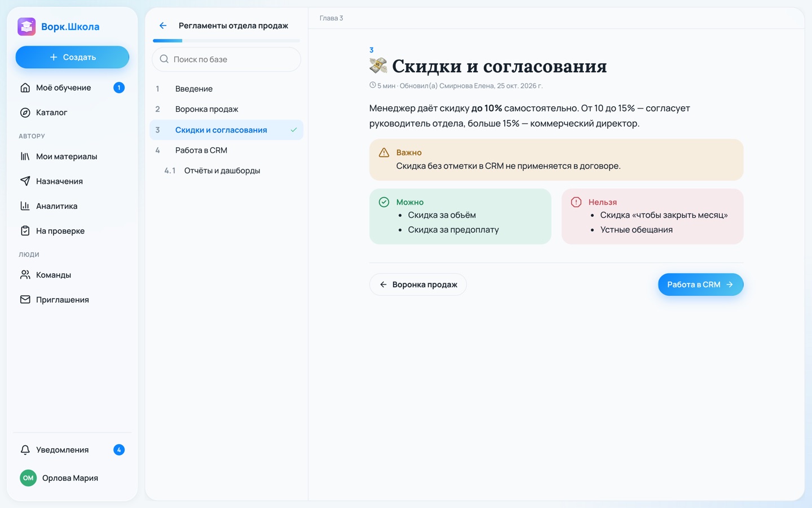812x508 pixels.
Task: Click the clock icon near 5 мин
Action: (372, 85)
